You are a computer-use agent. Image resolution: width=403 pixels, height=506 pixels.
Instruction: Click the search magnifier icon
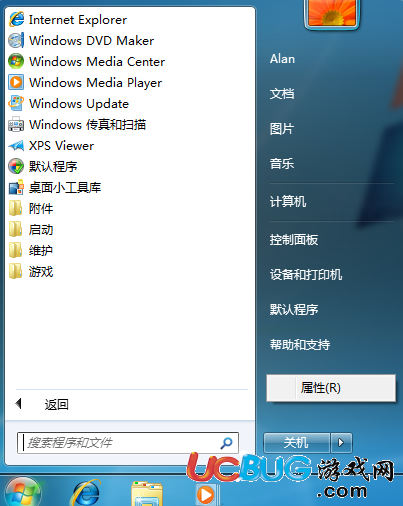coord(227,443)
